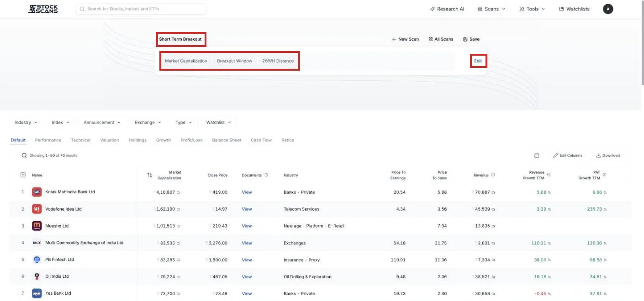Open the Balance Sheet tab

pos(227,140)
